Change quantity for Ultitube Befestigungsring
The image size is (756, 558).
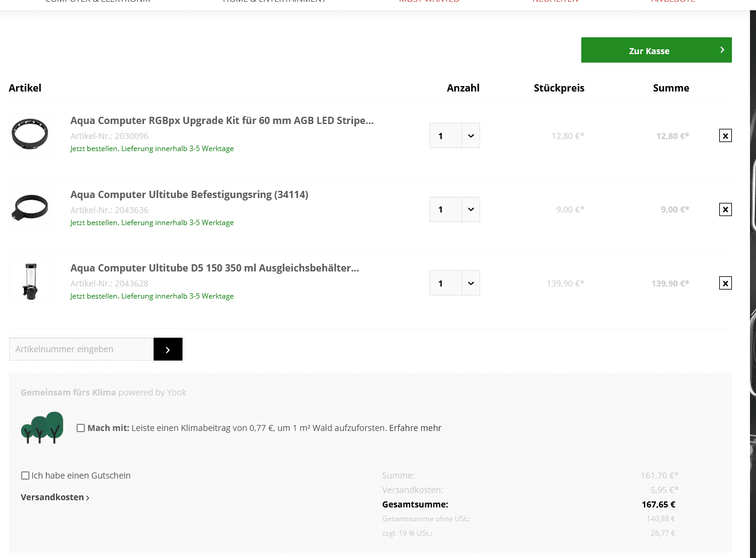click(470, 209)
